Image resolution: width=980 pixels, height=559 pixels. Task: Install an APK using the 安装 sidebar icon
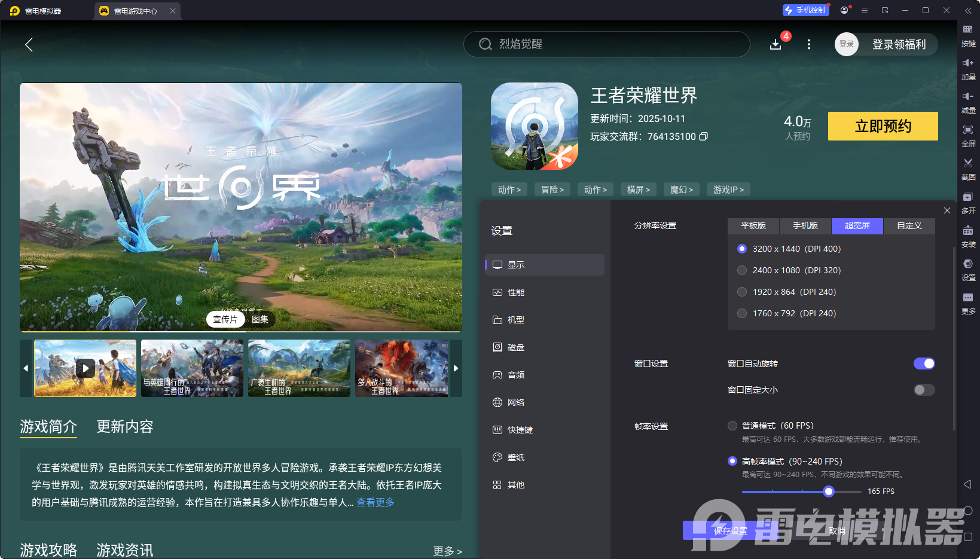(969, 237)
